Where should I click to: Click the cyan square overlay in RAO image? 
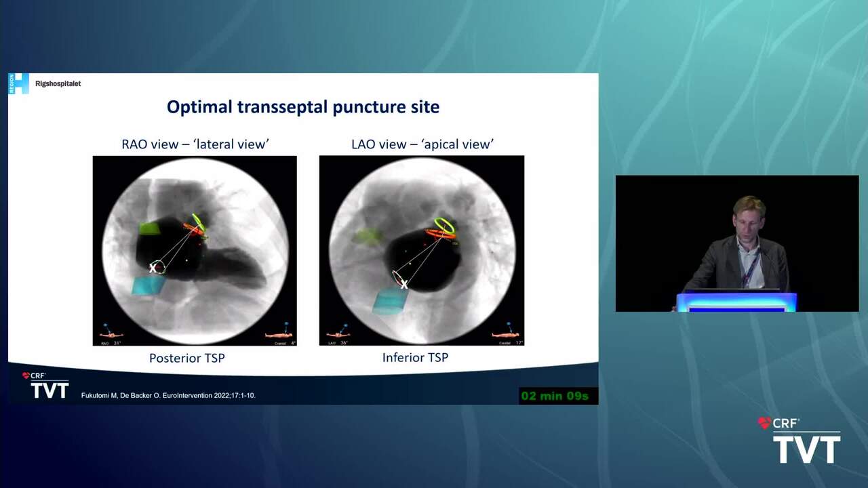(x=149, y=287)
